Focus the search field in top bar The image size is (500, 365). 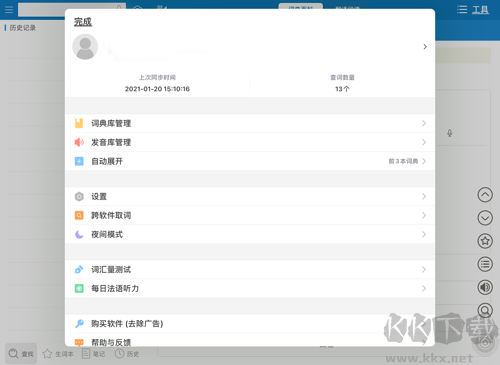[x=72, y=10]
